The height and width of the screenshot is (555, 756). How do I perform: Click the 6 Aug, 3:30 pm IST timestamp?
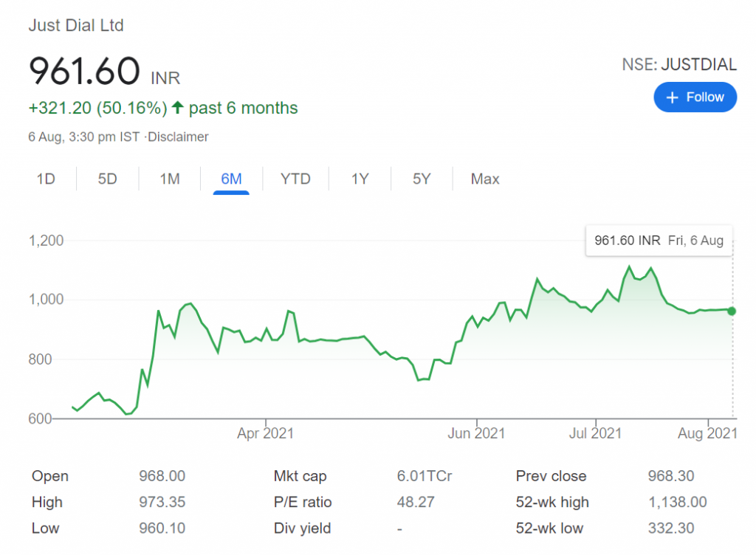(x=84, y=137)
